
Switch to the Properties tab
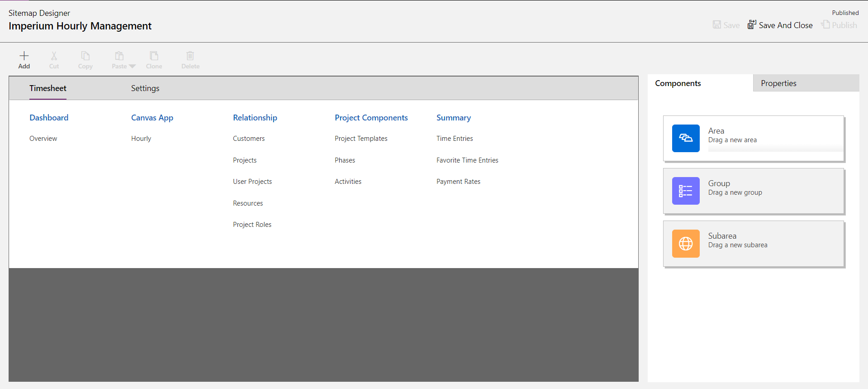click(x=778, y=83)
